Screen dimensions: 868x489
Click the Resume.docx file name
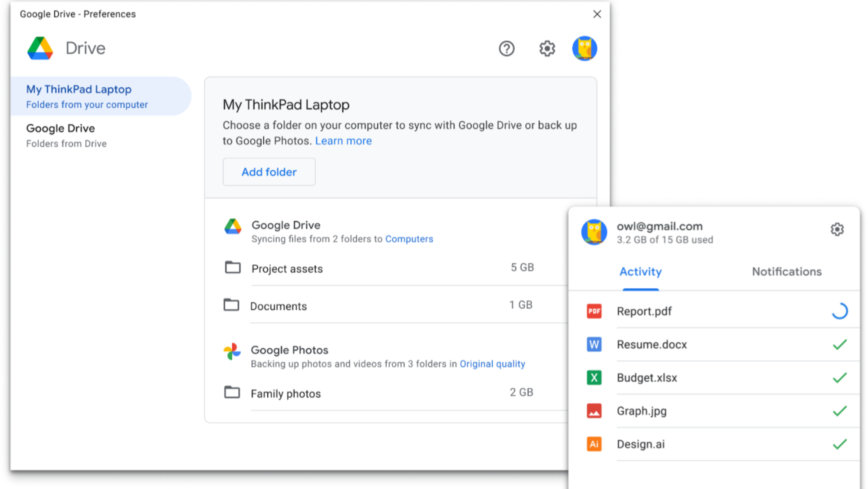652,344
